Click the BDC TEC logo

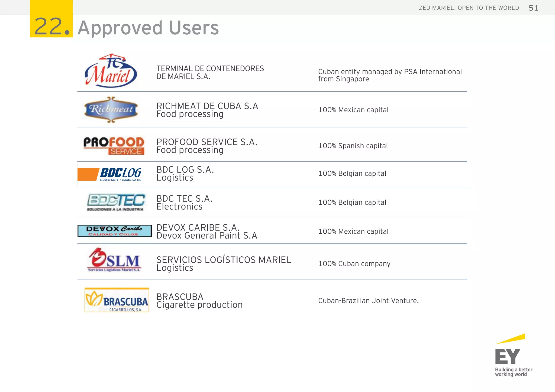coord(116,202)
